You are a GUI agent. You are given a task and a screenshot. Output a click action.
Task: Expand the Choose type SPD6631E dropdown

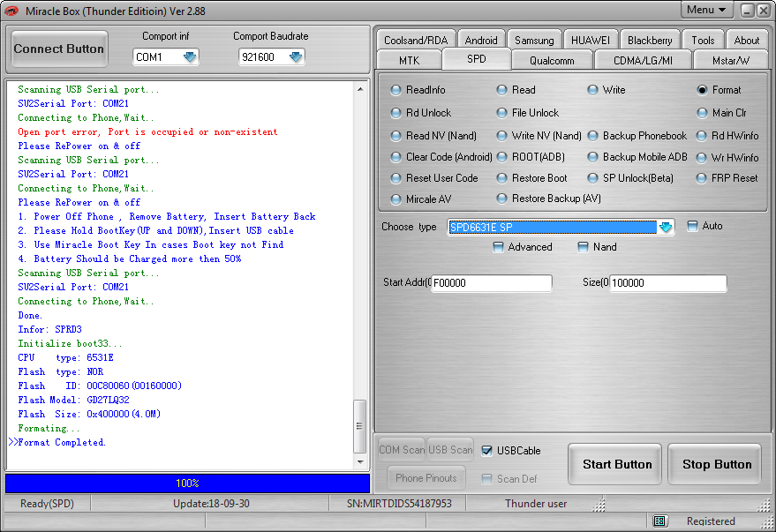tap(666, 227)
